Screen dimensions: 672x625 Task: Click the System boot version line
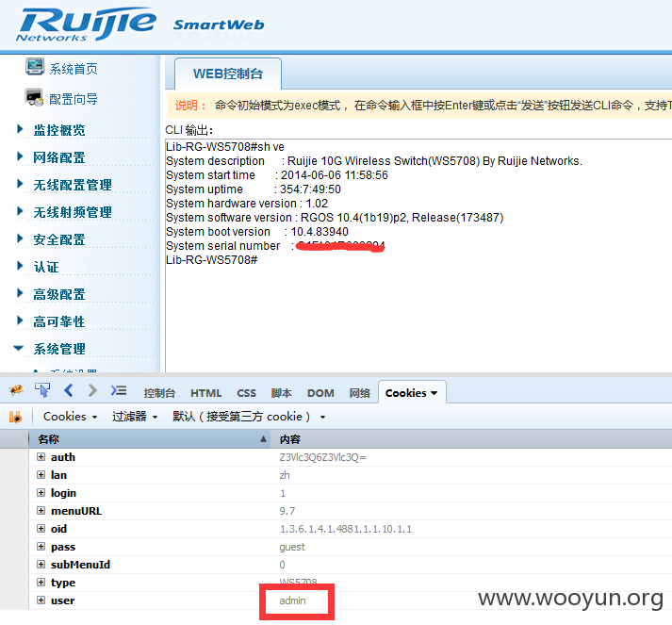coord(257,232)
